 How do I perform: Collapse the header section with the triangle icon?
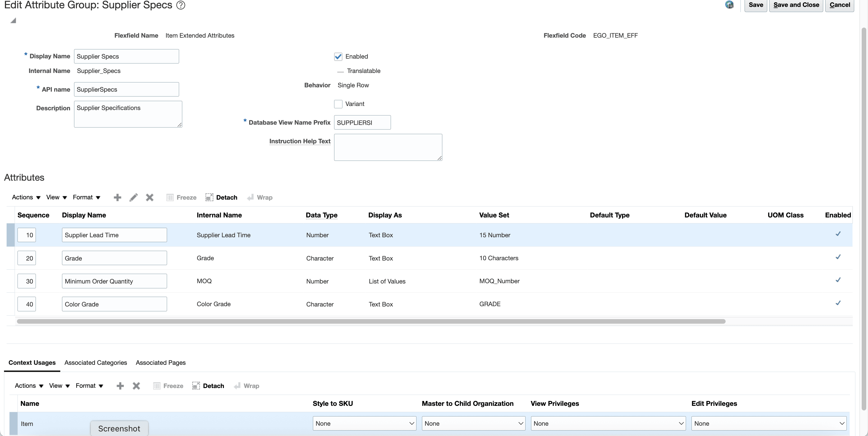(x=13, y=21)
